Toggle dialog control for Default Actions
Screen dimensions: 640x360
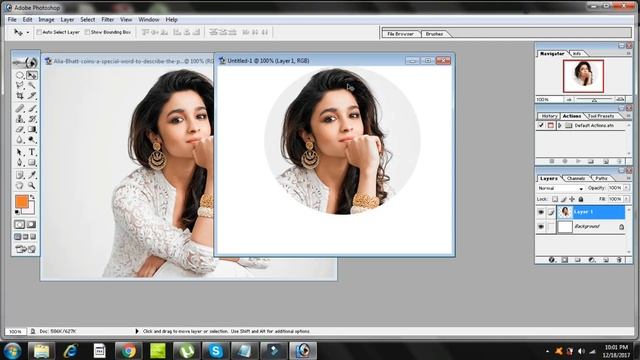(551, 125)
